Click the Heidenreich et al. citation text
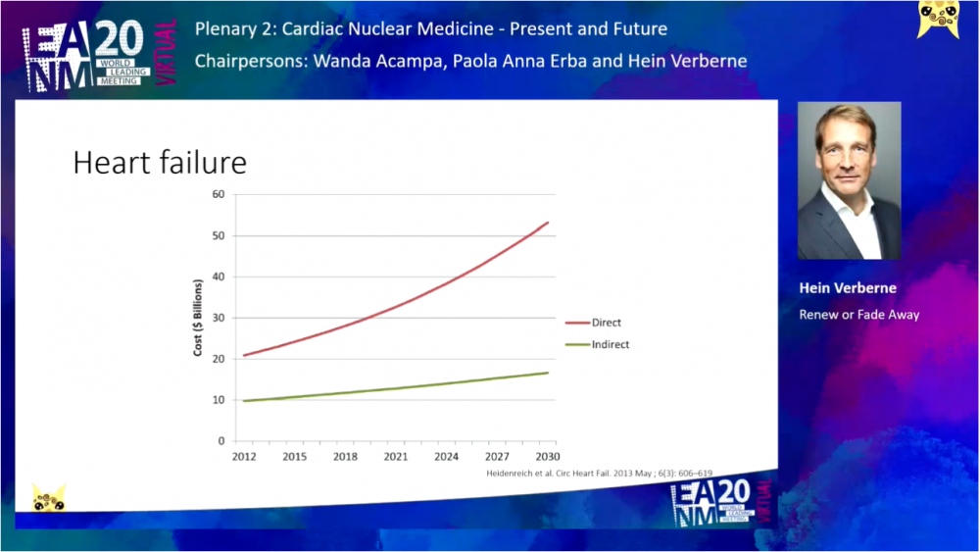 600,473
